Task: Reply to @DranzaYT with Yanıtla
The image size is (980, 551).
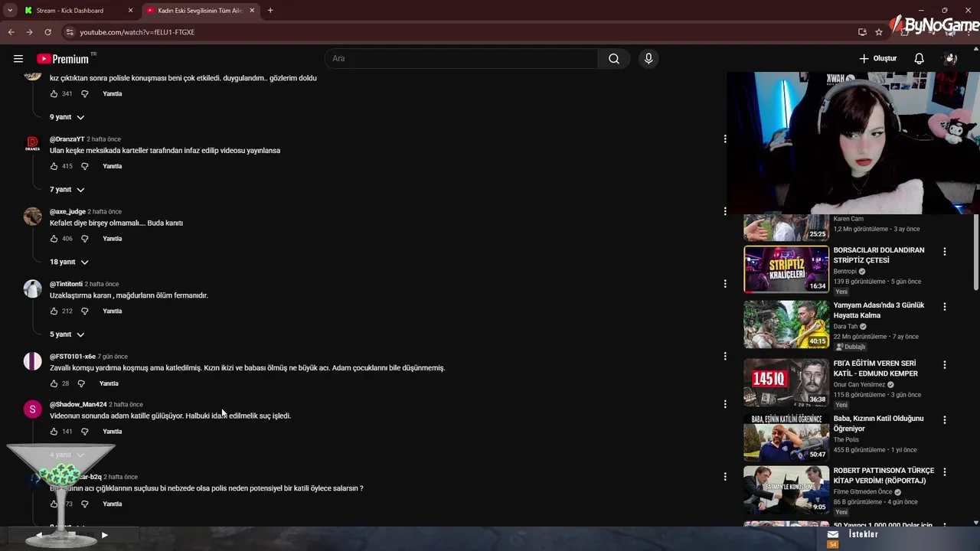Action: tap(113, 166)
